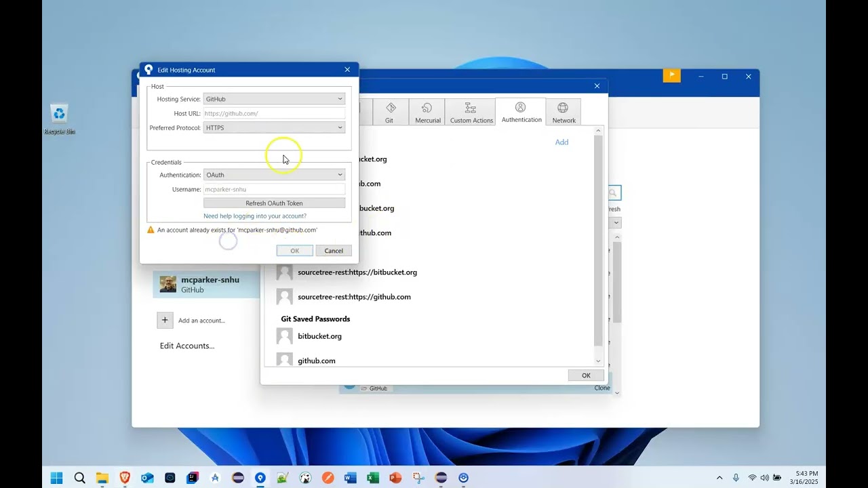868x488 pixels.
Task: Open the Authentication type dropdown
Action: (x=274, y=175)
